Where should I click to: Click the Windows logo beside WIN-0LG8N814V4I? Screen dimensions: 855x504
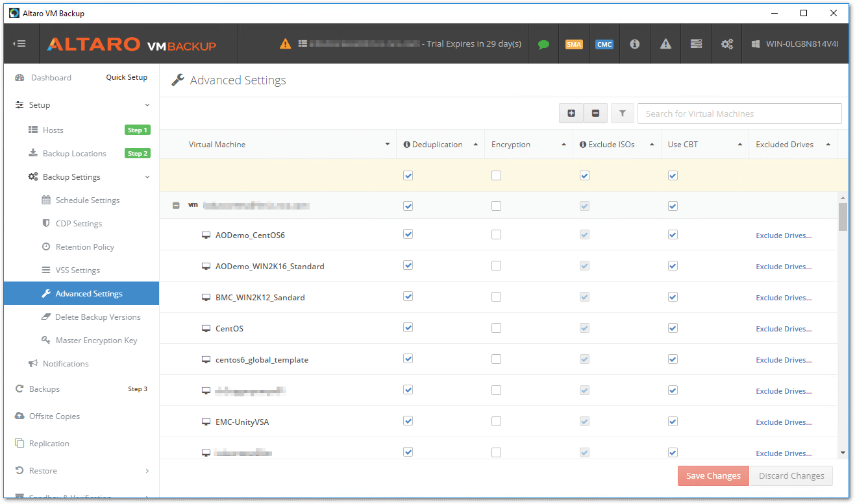756,44
